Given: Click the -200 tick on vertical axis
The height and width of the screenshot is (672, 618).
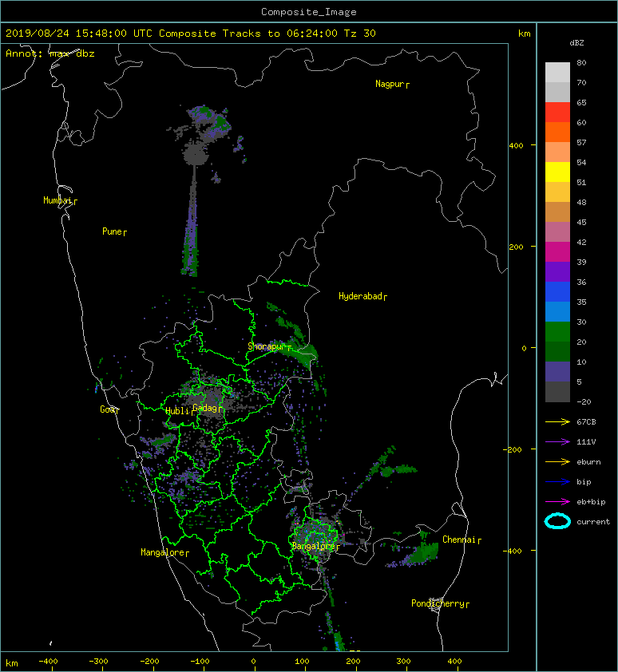Looking at the screenshot, I should 513,449.
